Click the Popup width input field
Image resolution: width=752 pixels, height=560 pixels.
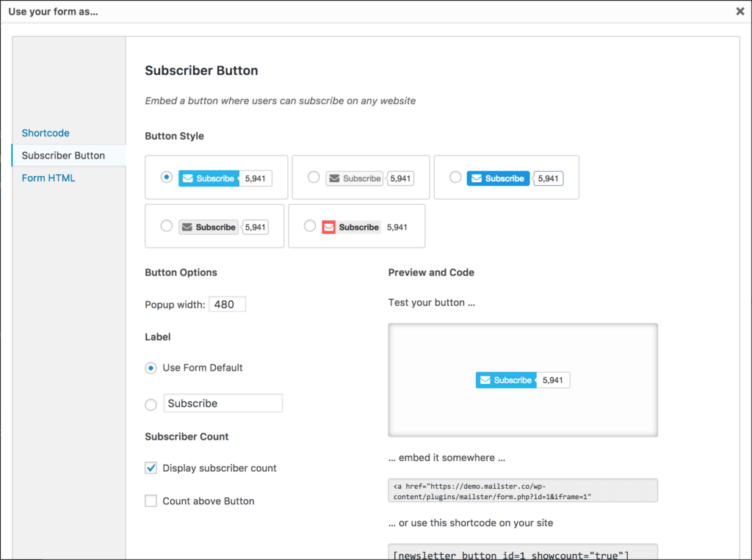tap(227, 303)
